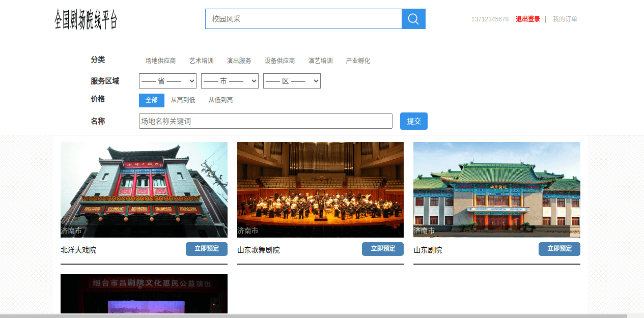Viewport: 644px width, 318px height.
Task: Click 立即预定 for 北洋大戏院
Action: pyautogui.click(x=207, y=249)
